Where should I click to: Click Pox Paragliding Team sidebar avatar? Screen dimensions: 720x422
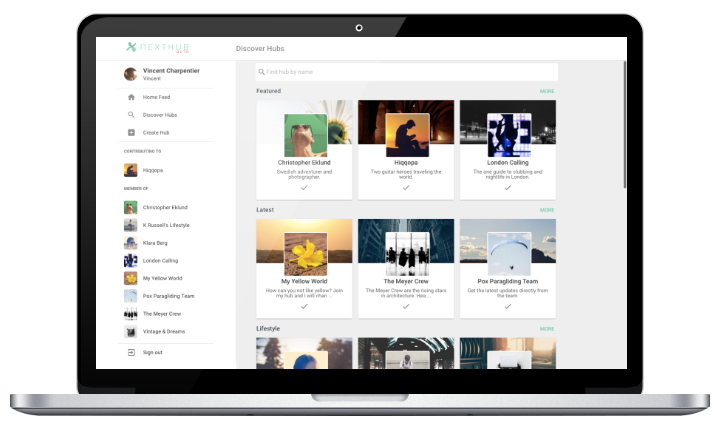click(x=130, y=296)
